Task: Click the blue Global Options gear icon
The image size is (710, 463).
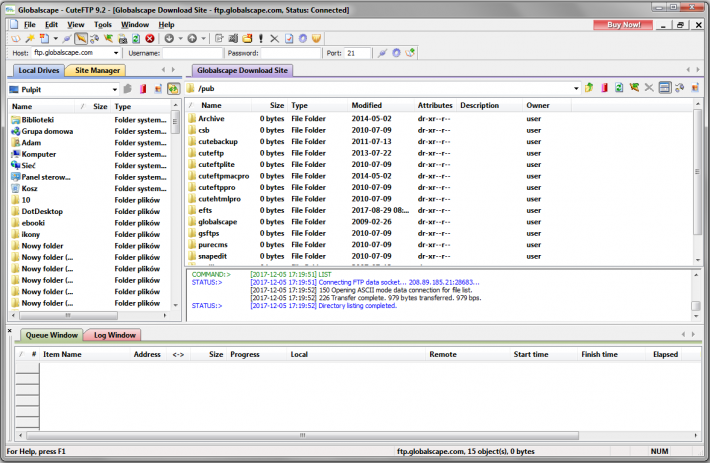Action: (302, 39)
